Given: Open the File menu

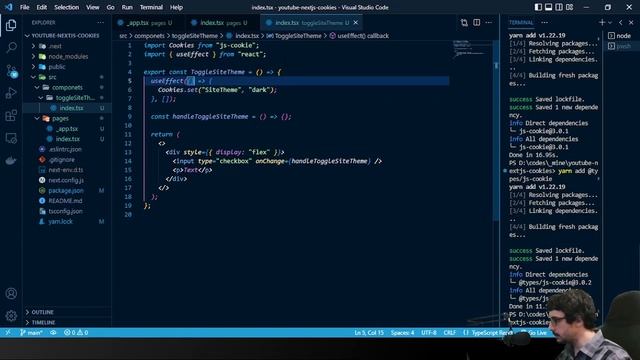Looking at the screenshot, I should pyautogui.click(x=24, y=7).
